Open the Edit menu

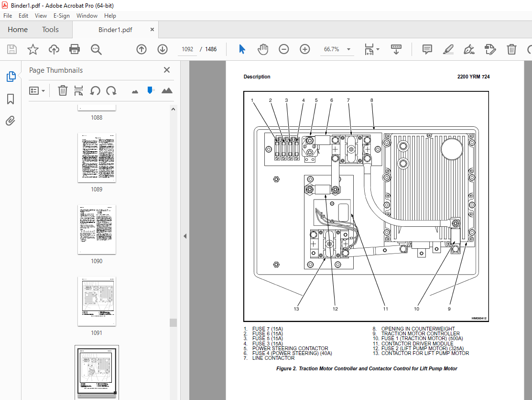pos(23,16)
